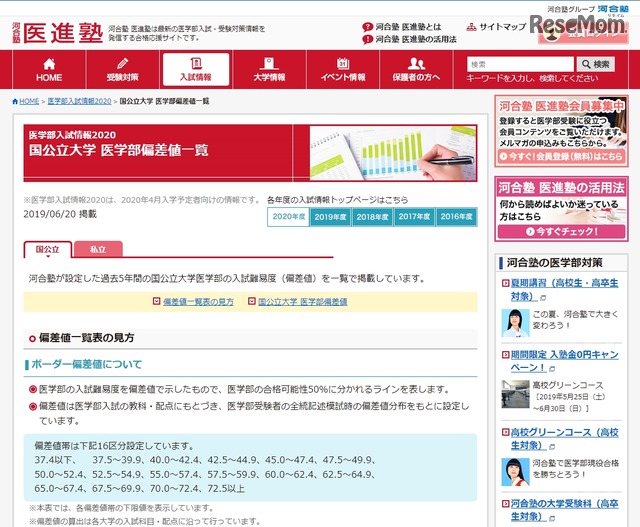Click the search keyword input field

tap(520, 64)
